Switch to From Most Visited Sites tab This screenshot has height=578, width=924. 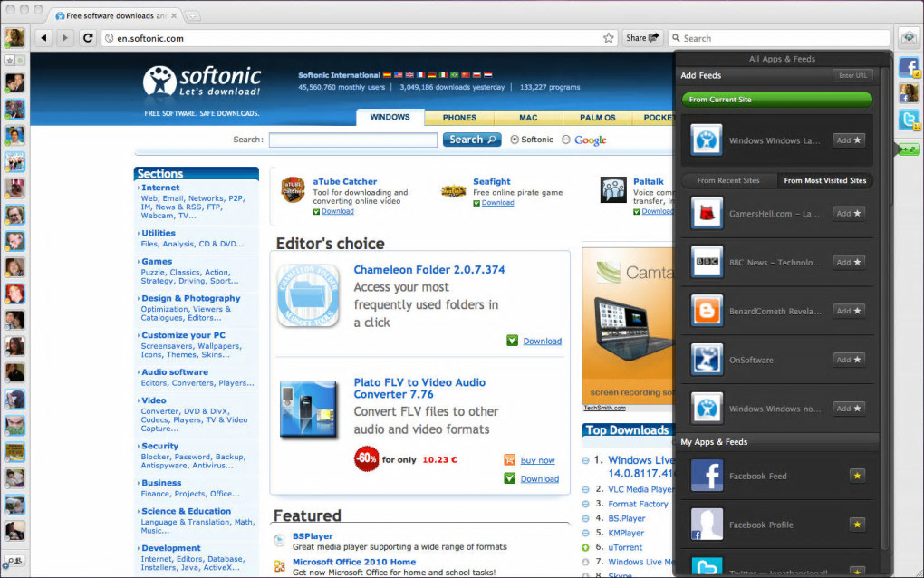click(824, 180)
